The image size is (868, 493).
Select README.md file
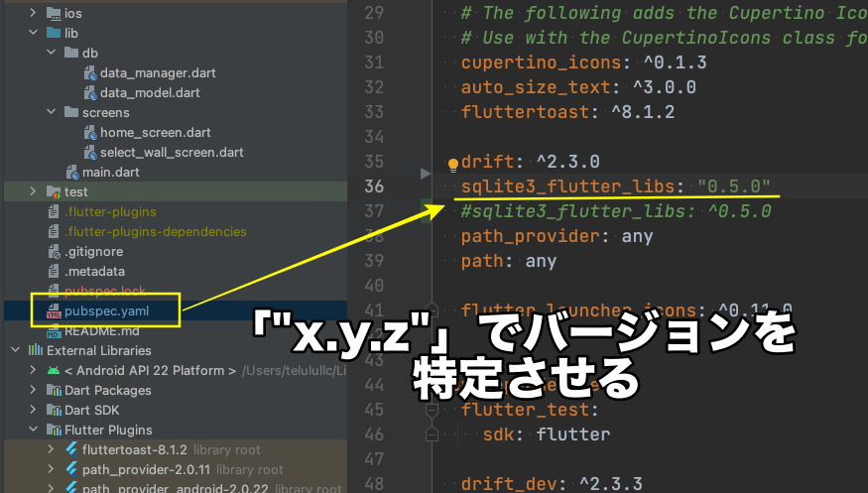[x=102, y=331]
